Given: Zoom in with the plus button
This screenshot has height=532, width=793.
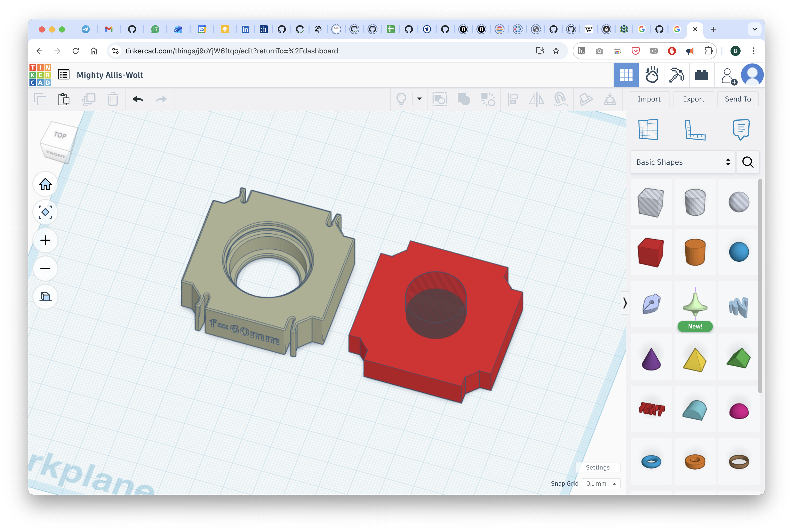Looking at the screenshot, I should tap(45, 241).
